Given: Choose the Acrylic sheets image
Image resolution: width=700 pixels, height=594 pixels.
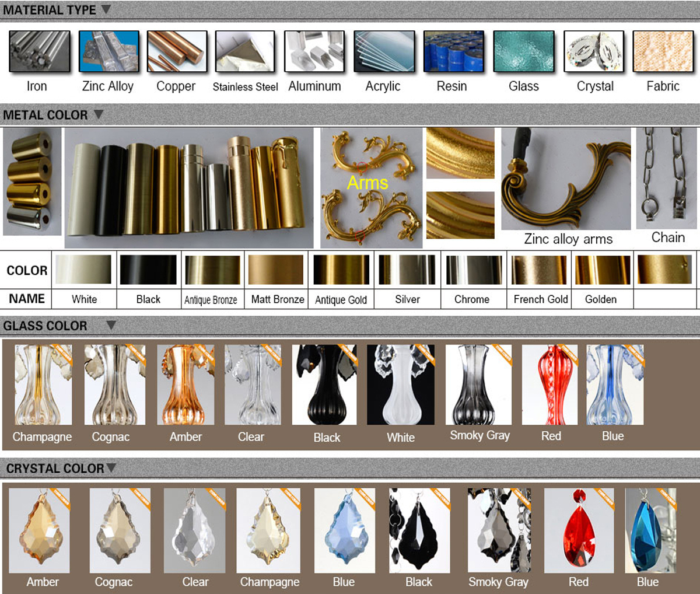Looking at the screenshot, I should tap(383, 52).
